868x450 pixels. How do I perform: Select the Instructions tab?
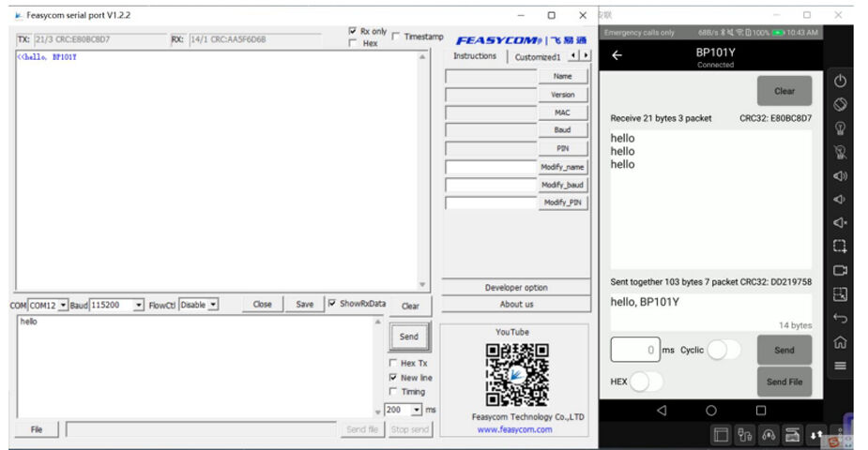coord(475,56)
